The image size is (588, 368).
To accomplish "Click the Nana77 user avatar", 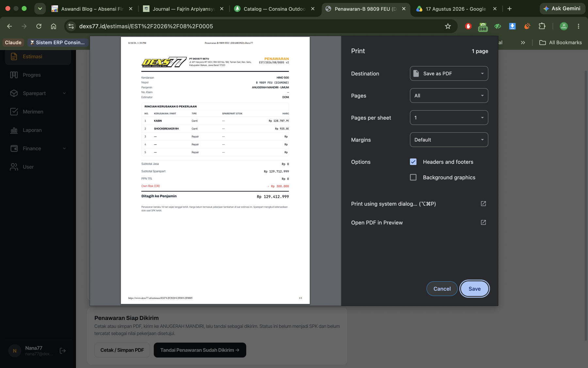I will (15, 351).
